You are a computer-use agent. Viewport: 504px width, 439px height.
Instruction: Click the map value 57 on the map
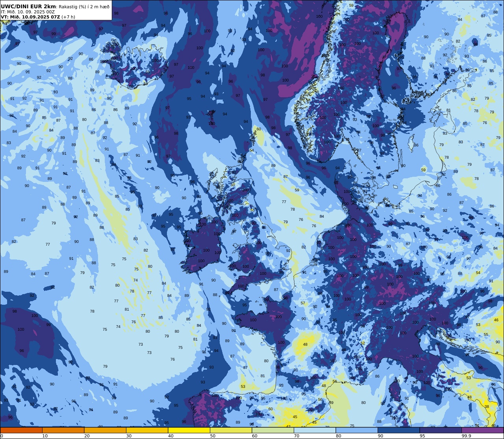point(303,303)
